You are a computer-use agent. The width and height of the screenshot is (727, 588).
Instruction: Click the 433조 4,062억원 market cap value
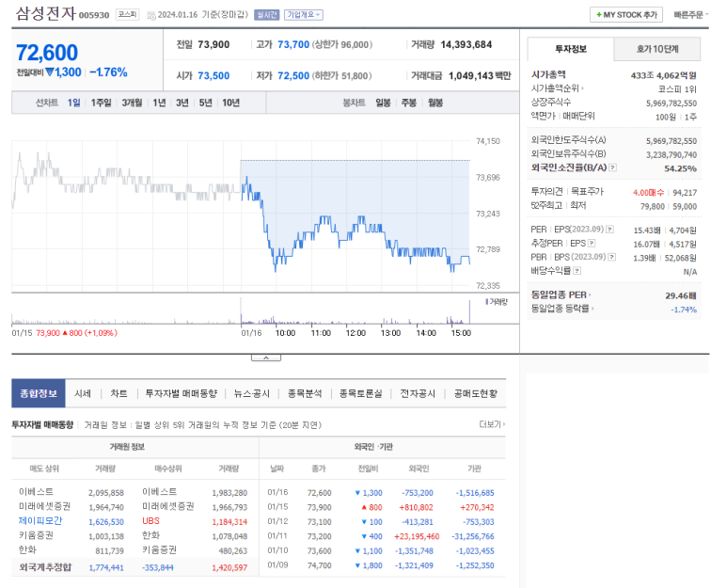(663, 75)
